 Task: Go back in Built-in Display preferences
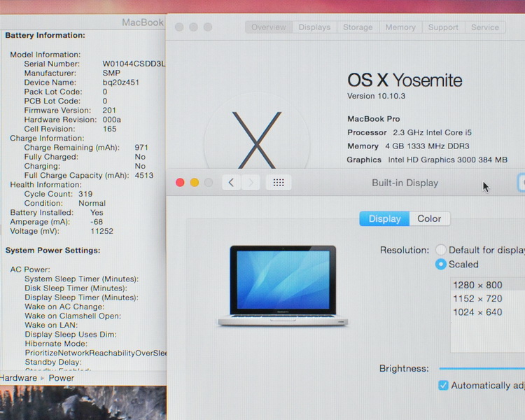[x=232, y=183]
